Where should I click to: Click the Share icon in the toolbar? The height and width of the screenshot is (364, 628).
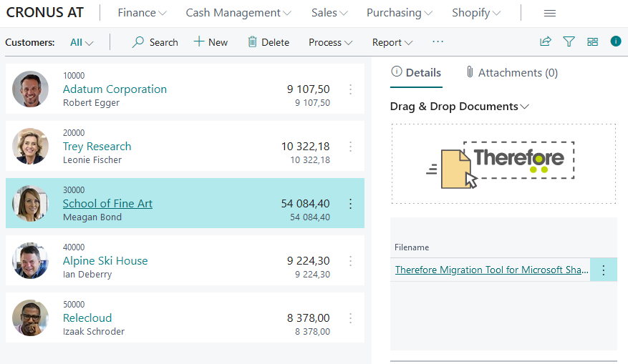pyautogui.click(x=546, y=42)
